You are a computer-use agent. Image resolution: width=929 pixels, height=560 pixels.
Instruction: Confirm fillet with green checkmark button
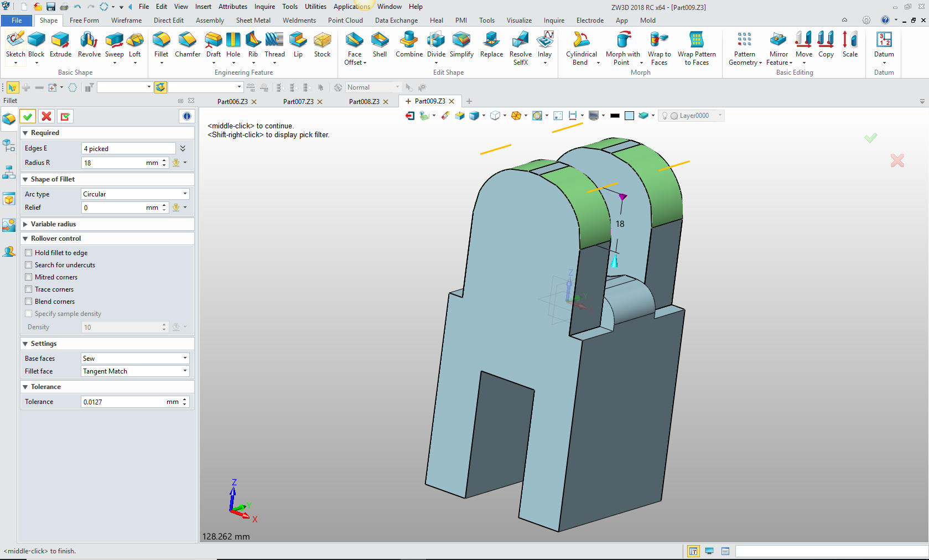(x=28, y=116)
